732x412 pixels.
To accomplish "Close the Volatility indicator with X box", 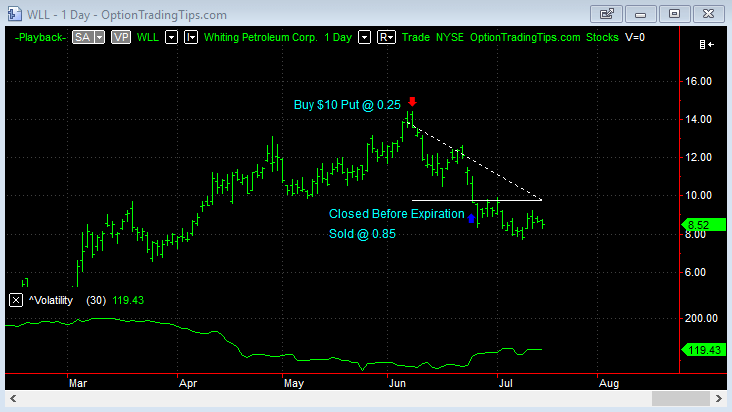I will click(x=15, y=300).
